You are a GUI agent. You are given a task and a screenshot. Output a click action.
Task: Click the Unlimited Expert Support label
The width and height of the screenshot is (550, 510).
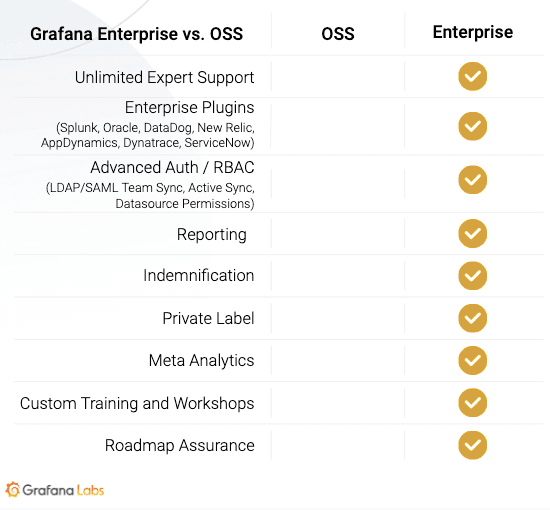(x=165, y=78)
